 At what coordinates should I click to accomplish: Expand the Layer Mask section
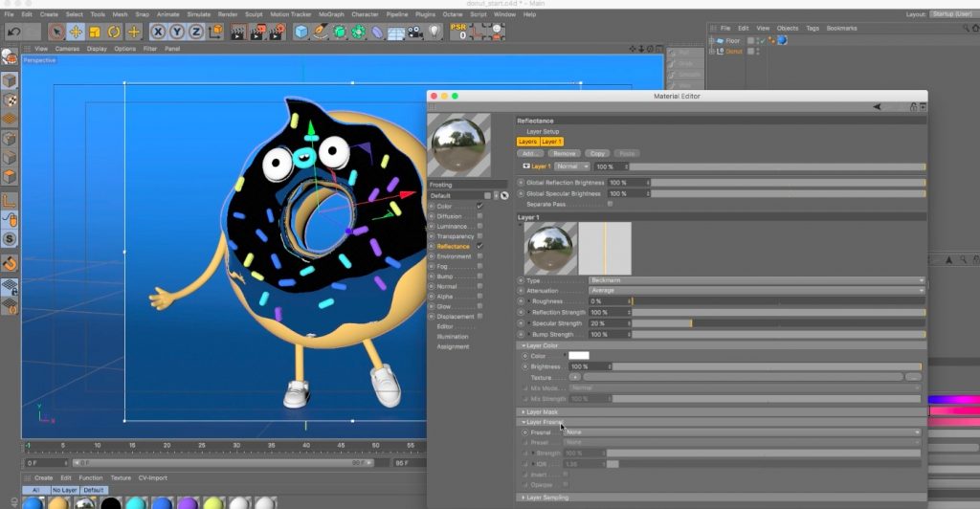coord(542,411)
